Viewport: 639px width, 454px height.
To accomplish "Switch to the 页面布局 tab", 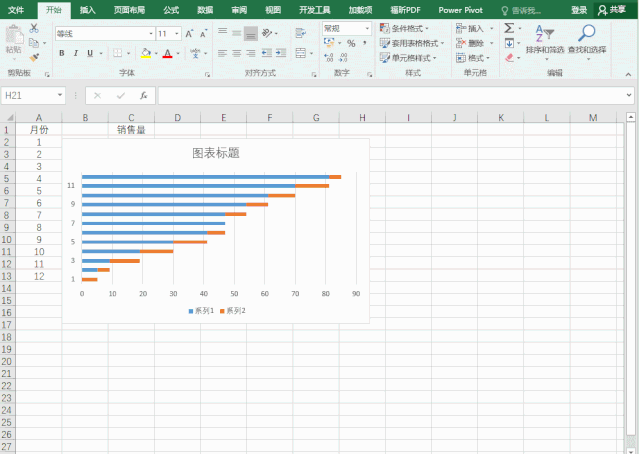I will click(x=130, y=10).
